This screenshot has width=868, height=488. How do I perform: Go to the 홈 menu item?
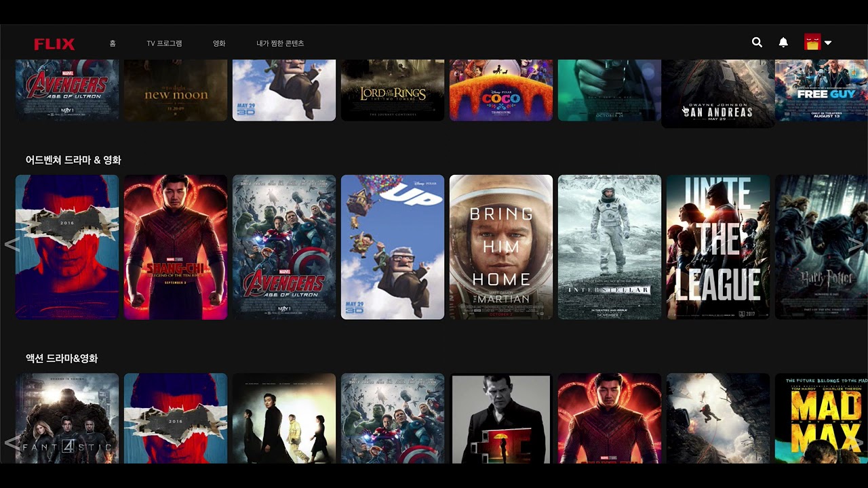[113, 43]
